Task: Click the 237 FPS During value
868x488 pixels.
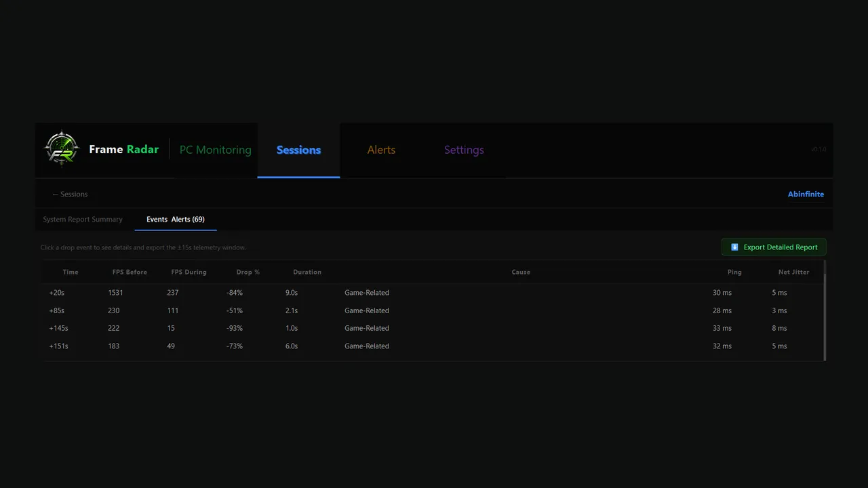Action: click(x=173, y=293)
